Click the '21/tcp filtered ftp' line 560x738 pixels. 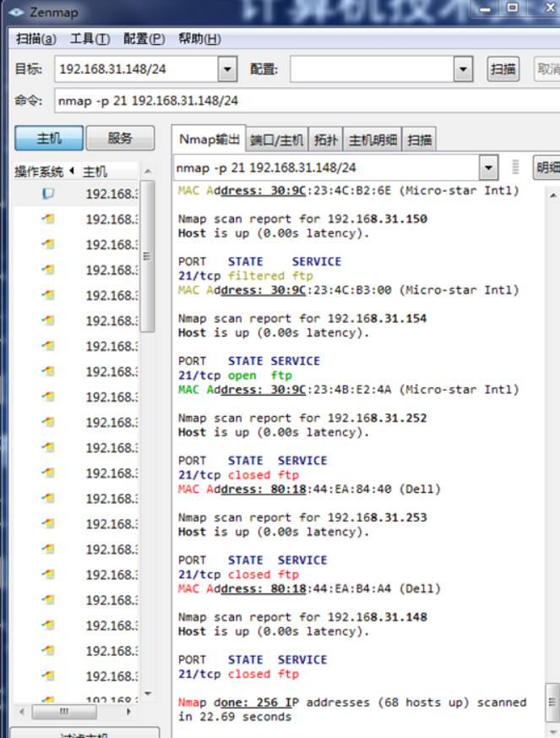(x=246, y=276)
